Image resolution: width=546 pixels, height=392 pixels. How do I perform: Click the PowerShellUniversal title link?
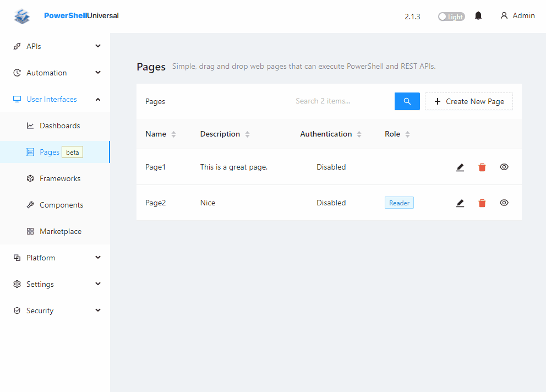pos(81,15)
